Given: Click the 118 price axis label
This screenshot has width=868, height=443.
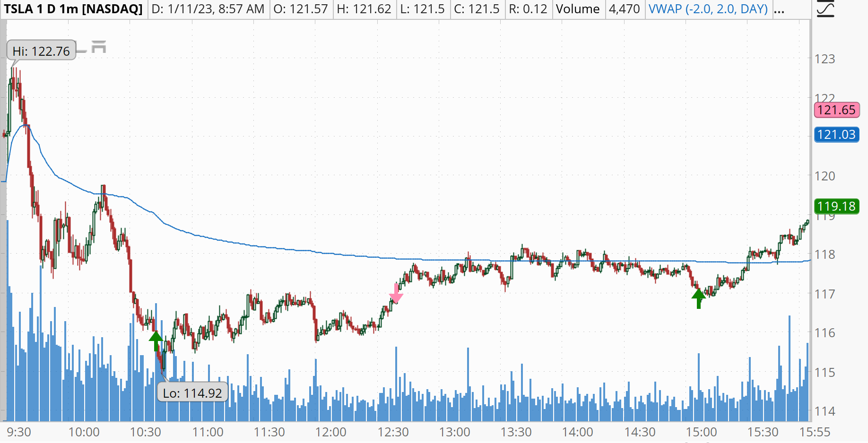Looking at the screenshot, I should [x=825, y=255].
